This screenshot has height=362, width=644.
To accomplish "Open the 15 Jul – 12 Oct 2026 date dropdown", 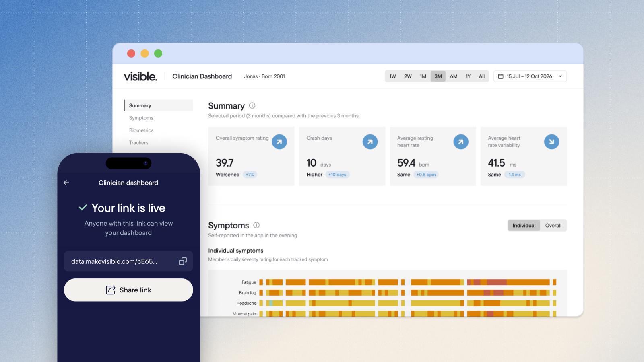I will click(530, 76).
